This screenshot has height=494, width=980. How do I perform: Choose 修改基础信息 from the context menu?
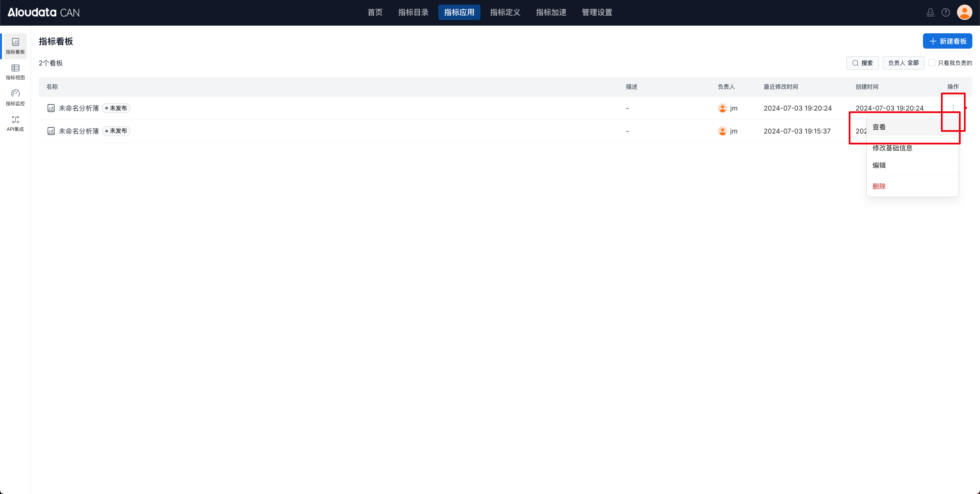[892, 148]
